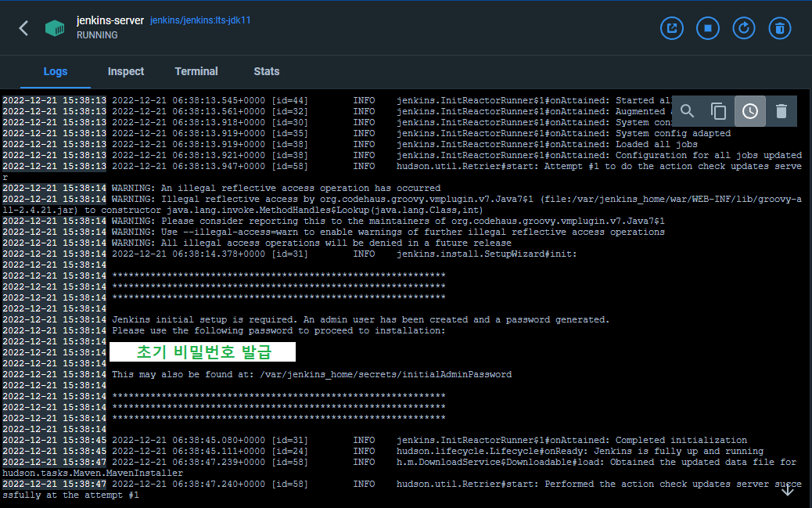Toggle log timestamps clock button

[x=750, y=111]
